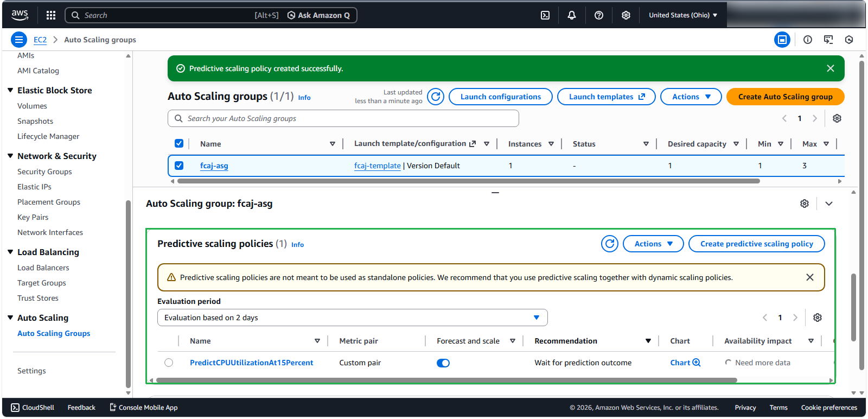Open Settings in the left sidebar
868x419 pixels.
tap(31, 371)
